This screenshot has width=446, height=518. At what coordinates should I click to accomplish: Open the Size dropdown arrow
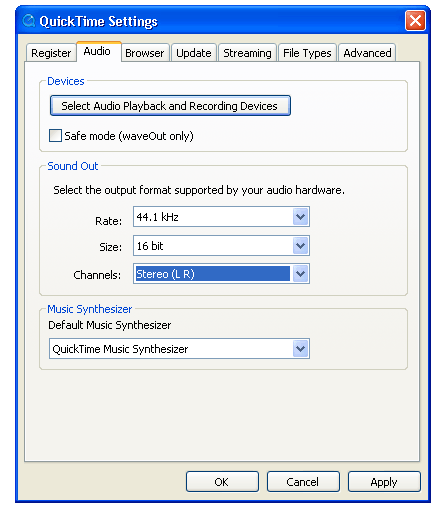[301, 246]
